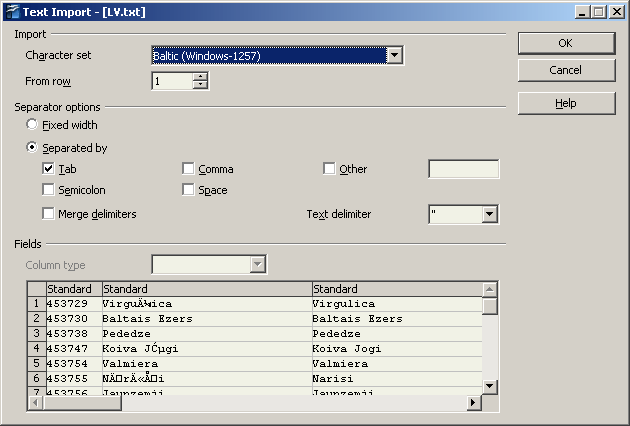Click the Other separator text field
Screen dimensions: 630x426
pos(464,169)
